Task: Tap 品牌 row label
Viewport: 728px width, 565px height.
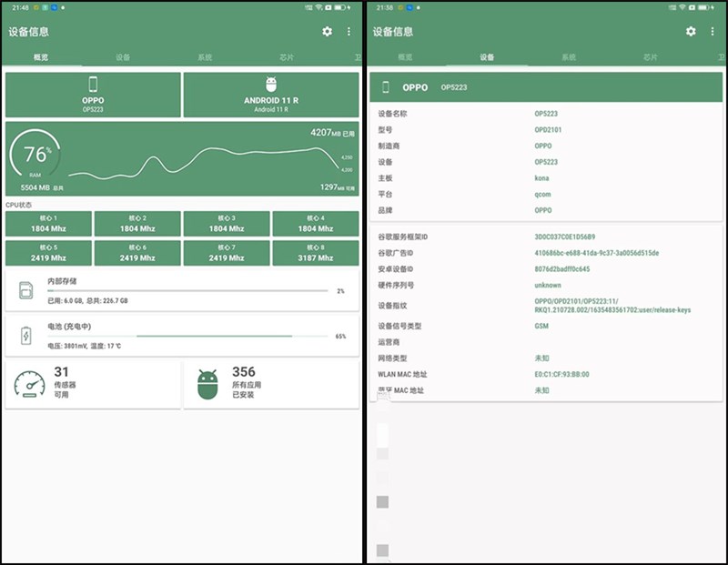Action: [x=385, y=210]
